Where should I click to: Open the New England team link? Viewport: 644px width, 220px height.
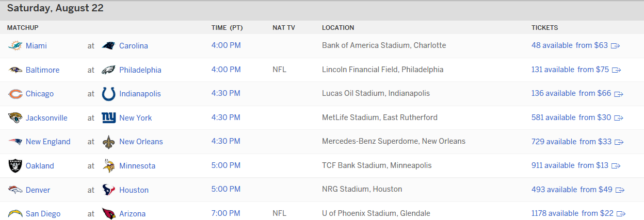click(48, 142)
